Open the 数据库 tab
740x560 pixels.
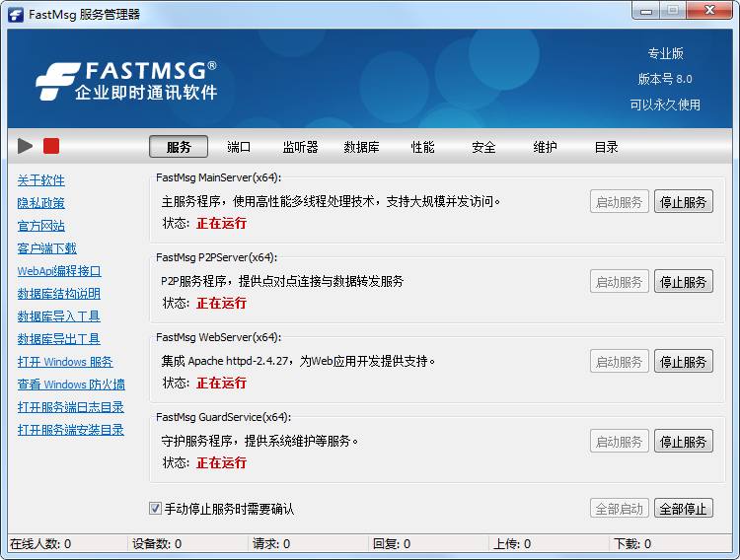pyautogui.click(x=361, y=147)
